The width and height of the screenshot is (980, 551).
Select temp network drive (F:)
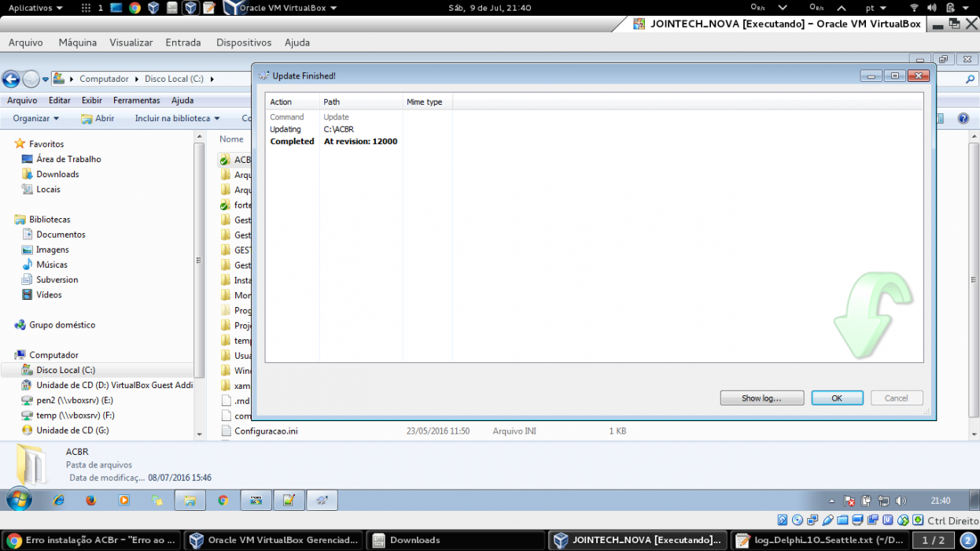(76, 415)
